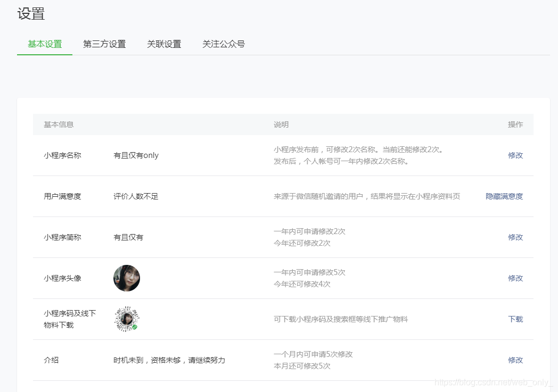Click the mini program QR code image

point(126,319)
